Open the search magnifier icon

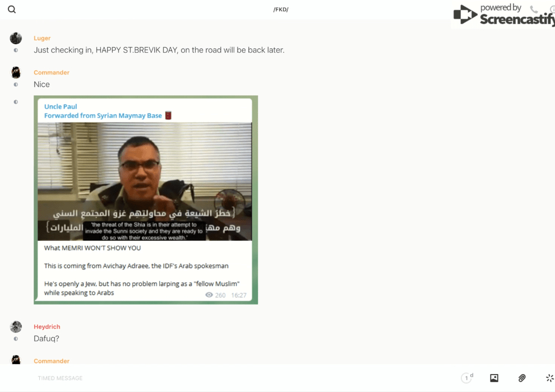[12, 10]
